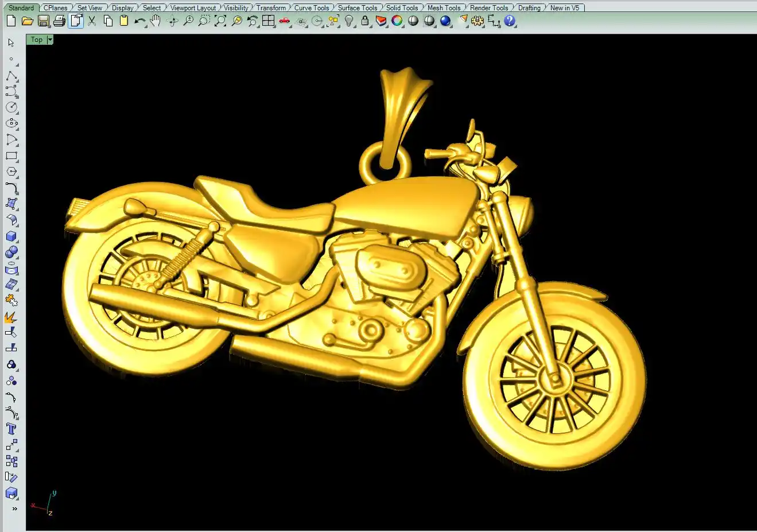Open the Top viewport dropdown arrow
The height and width of the screenshot is (532, 757).
tap(50, 40)
